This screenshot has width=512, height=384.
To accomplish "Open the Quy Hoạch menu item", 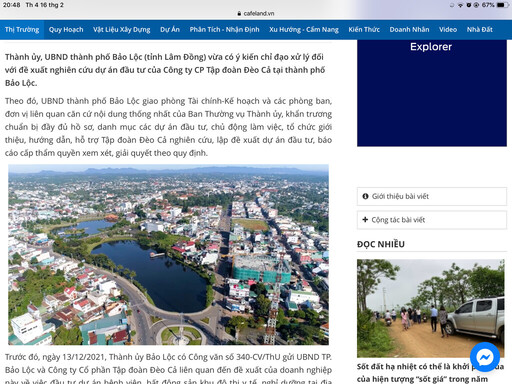I will pos(66,30).
